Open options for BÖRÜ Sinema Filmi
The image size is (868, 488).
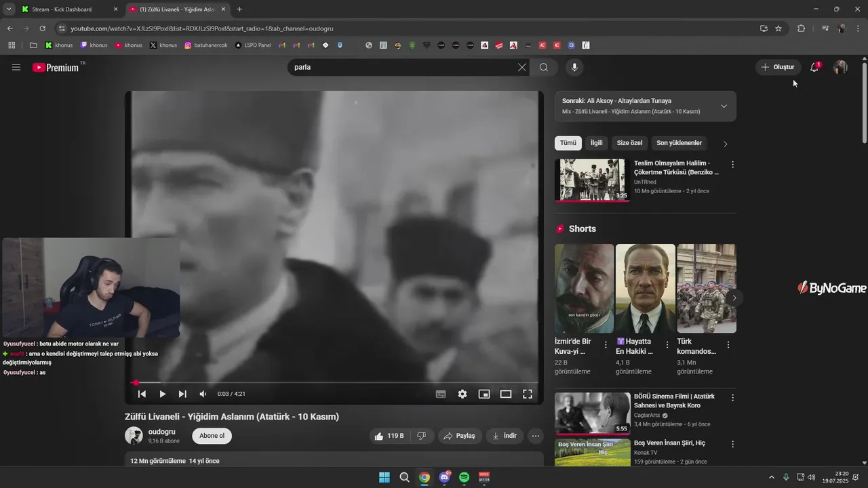point(732,398)
